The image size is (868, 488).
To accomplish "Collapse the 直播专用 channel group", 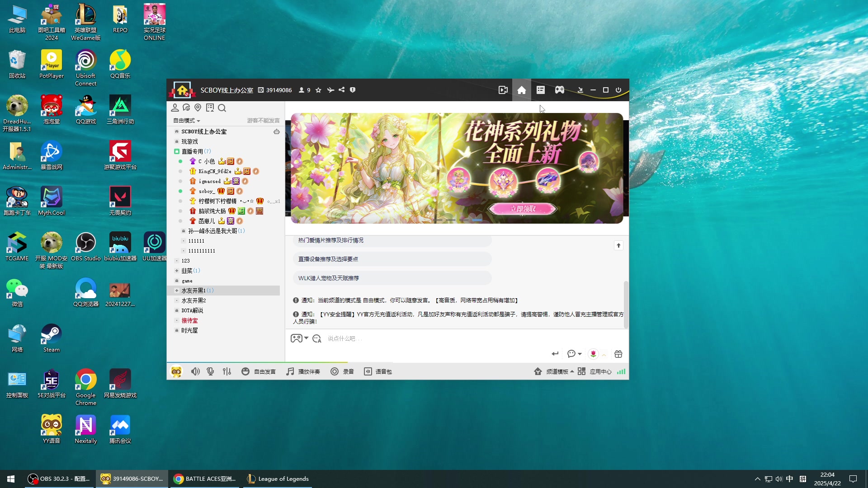I will coord(177,151).
